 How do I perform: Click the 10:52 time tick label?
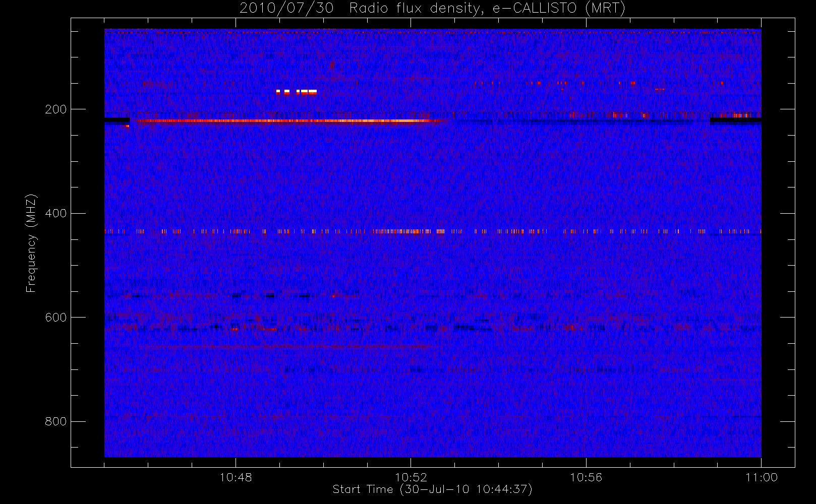click(411, 477)
